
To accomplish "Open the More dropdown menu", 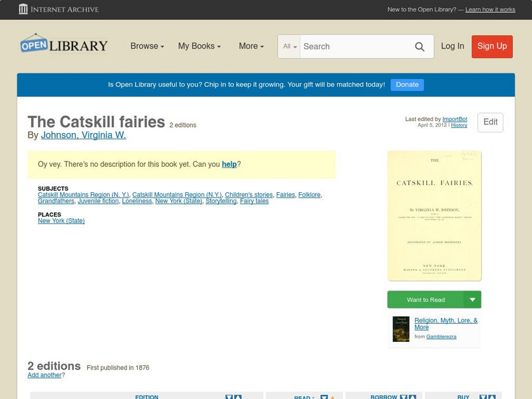I will pos(250,46).
